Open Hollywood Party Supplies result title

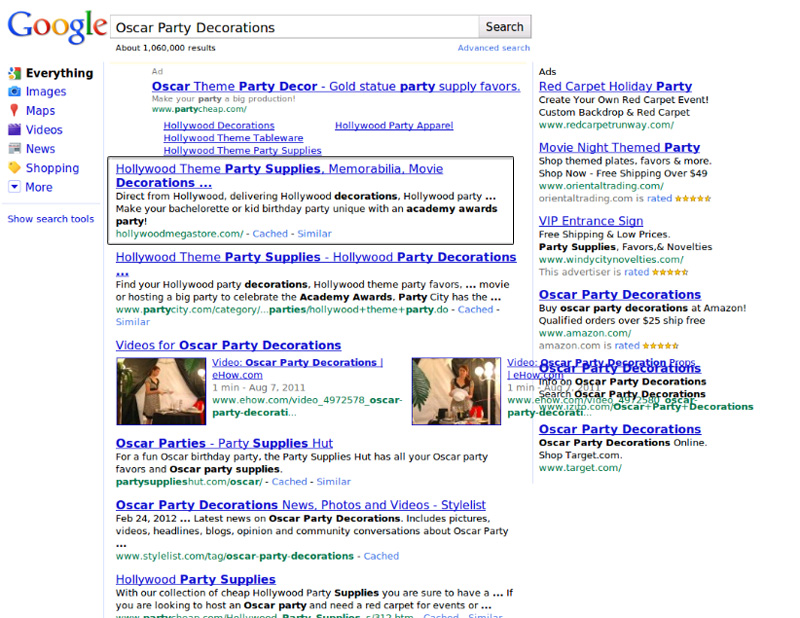tap(195, 579)
